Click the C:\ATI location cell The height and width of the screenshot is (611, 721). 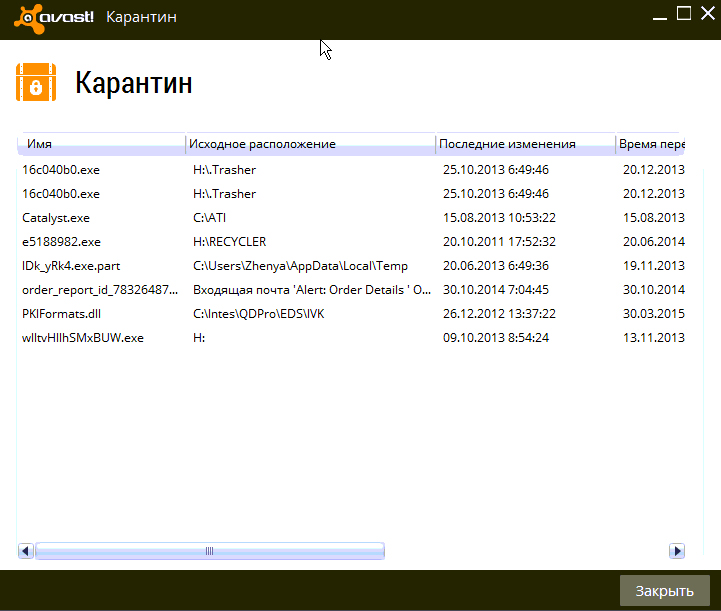[209, 218]
